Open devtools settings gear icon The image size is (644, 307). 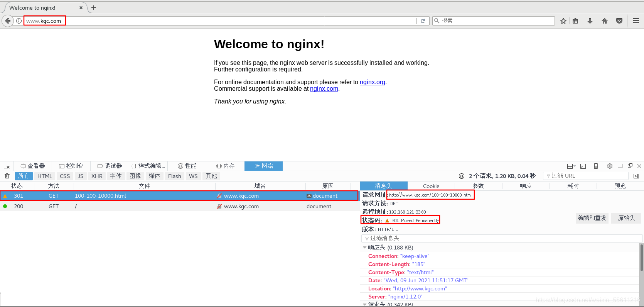point(610,166)
